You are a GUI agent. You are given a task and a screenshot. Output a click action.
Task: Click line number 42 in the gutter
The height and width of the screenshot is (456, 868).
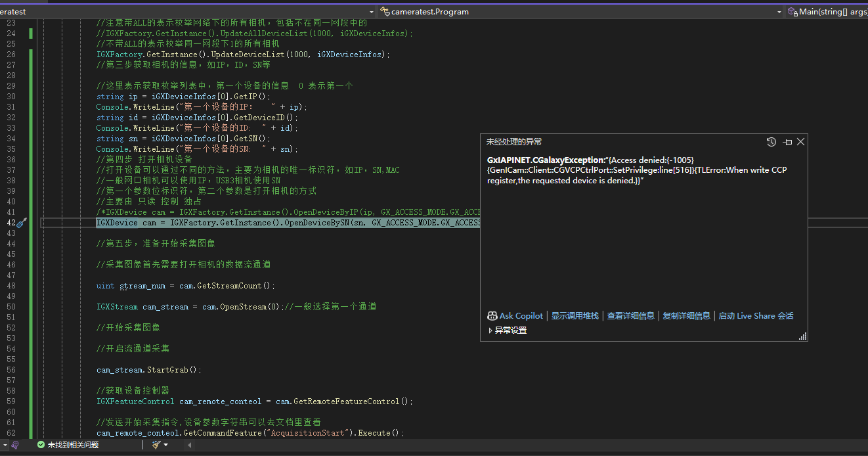click(11, 223)
